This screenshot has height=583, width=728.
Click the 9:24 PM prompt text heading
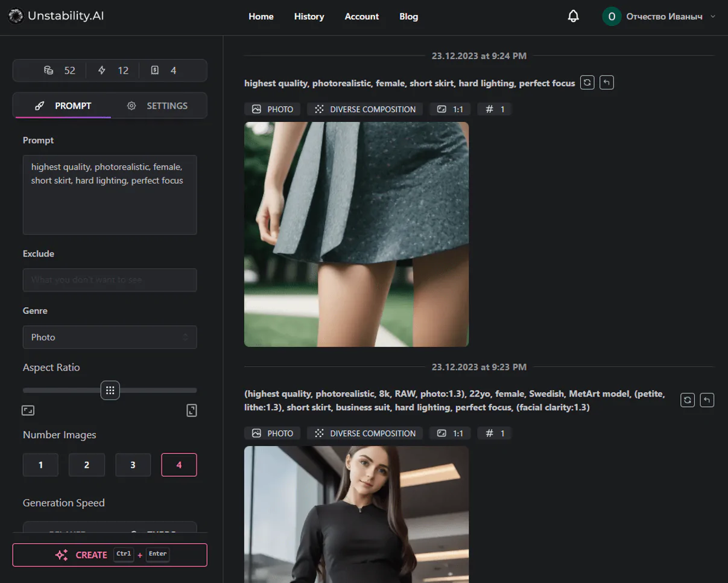tap(410, 83)
